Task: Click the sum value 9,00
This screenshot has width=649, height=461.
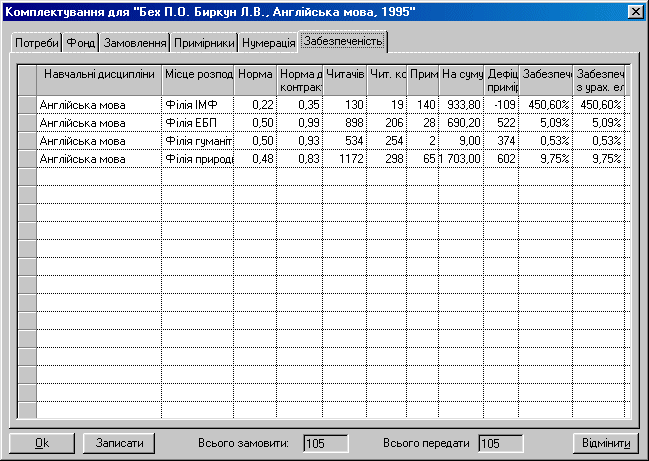Action: (461, 141)
